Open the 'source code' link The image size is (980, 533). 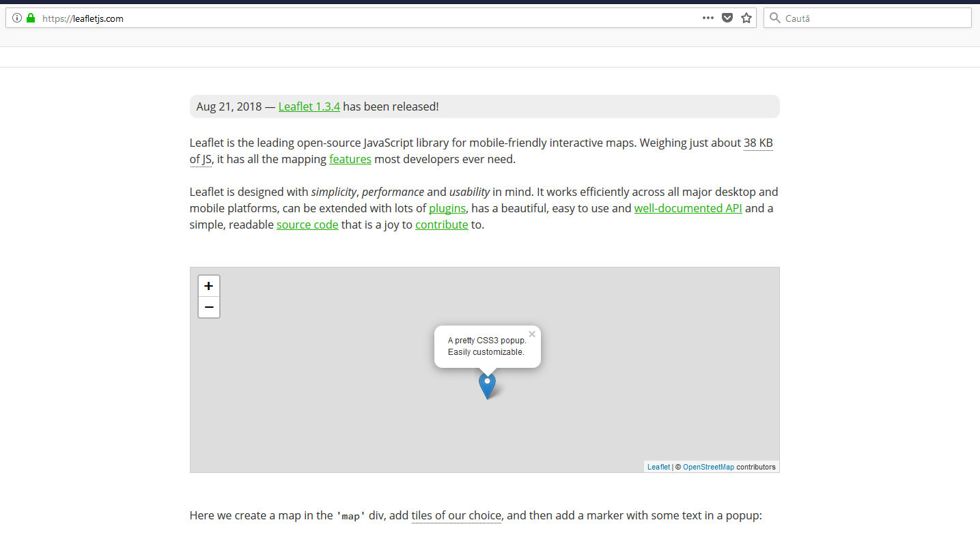point(307,224)
